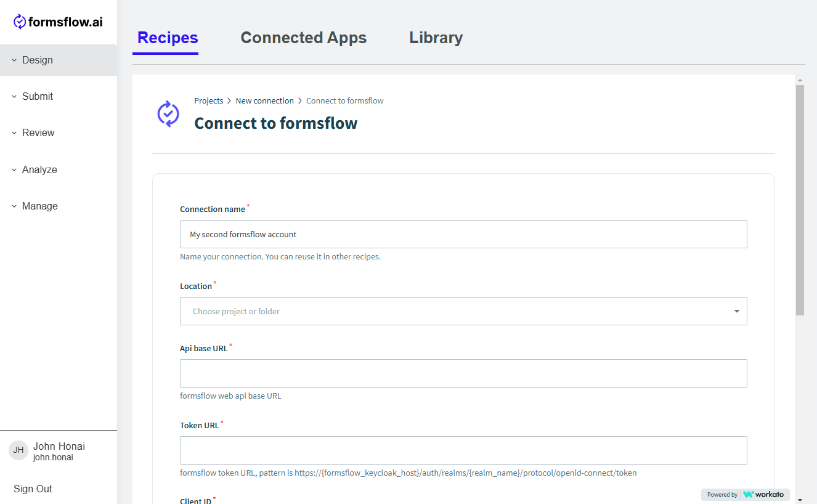
Task: Go to Projects breadcrumb
Action: point(209,100)
